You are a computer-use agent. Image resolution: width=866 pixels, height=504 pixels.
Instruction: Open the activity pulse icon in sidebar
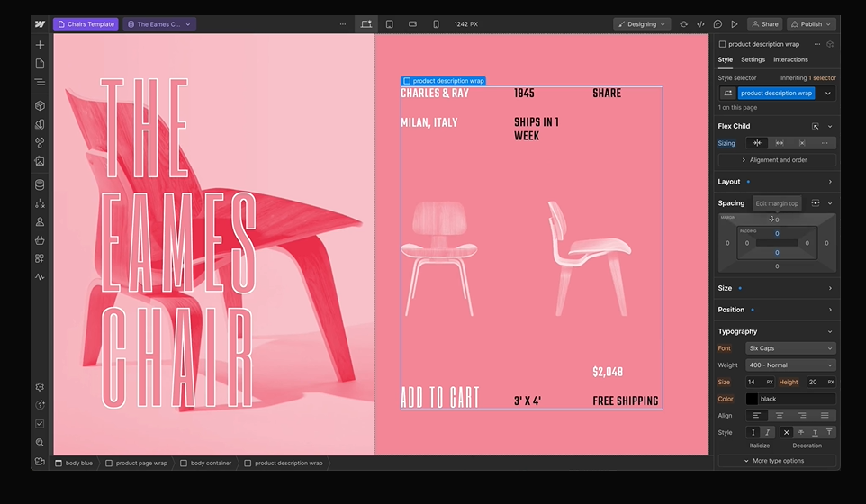click(x=40, y=276)
